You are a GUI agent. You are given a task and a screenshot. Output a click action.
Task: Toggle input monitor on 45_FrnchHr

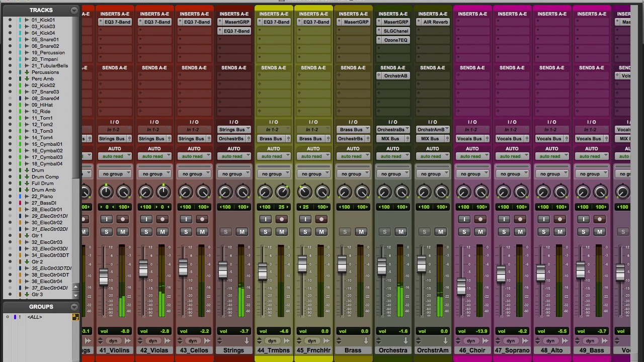305,219
